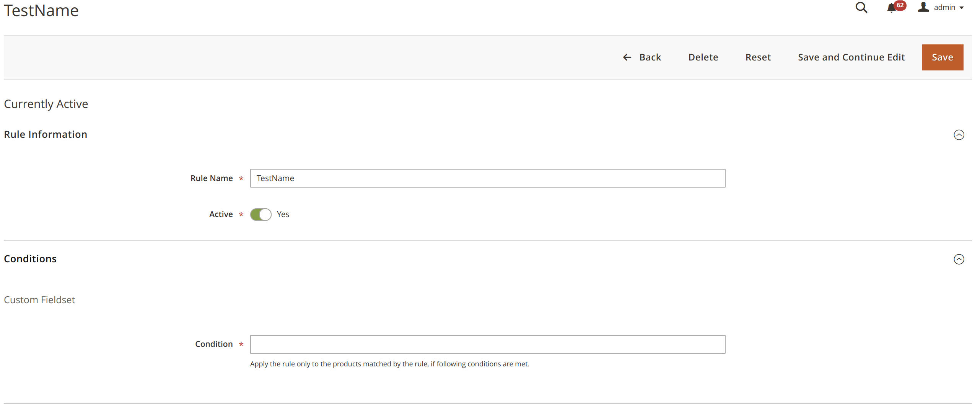
Task: Click the Conditions section heading
Action: coord(30,259)
